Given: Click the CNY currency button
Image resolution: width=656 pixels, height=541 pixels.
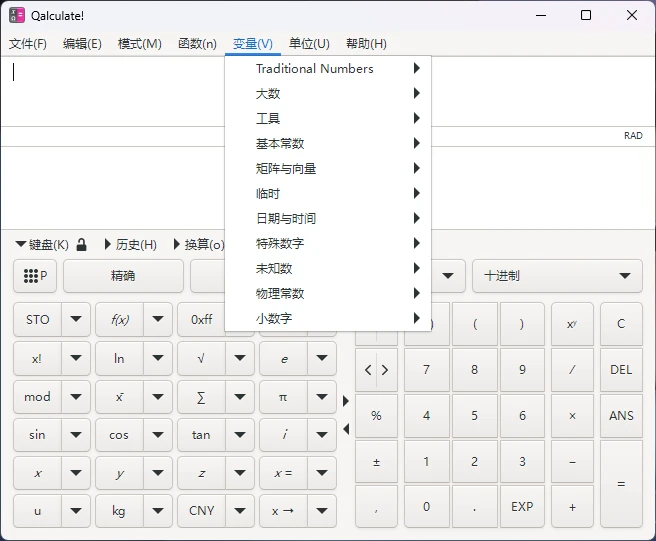Looking at the screenshot, I should coord(201,511).
